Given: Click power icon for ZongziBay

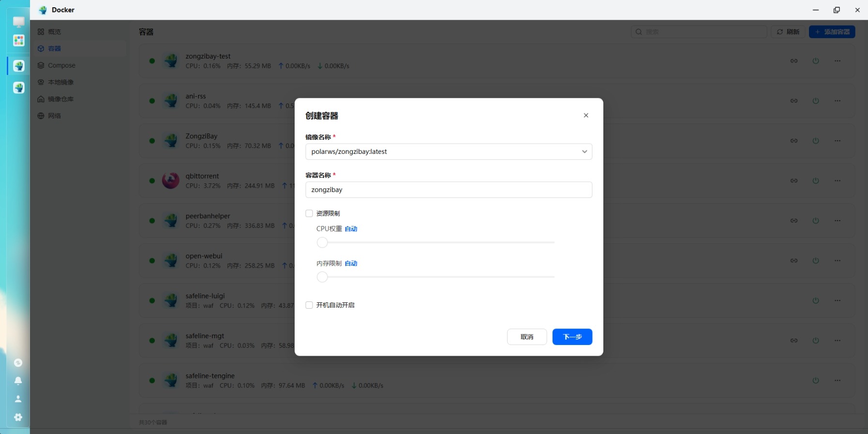Looking at the screenshot, I should [x=816, y=141].
